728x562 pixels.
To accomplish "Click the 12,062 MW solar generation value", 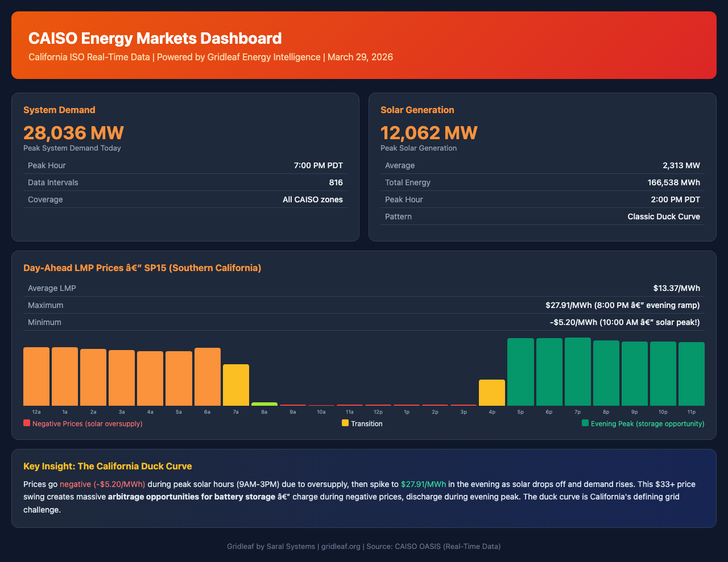I will [429, 133].
